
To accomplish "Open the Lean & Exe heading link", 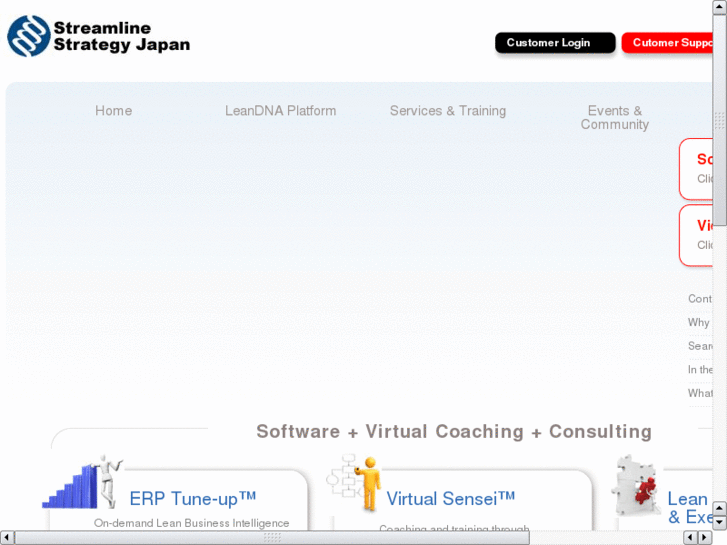I will (690, 507).
